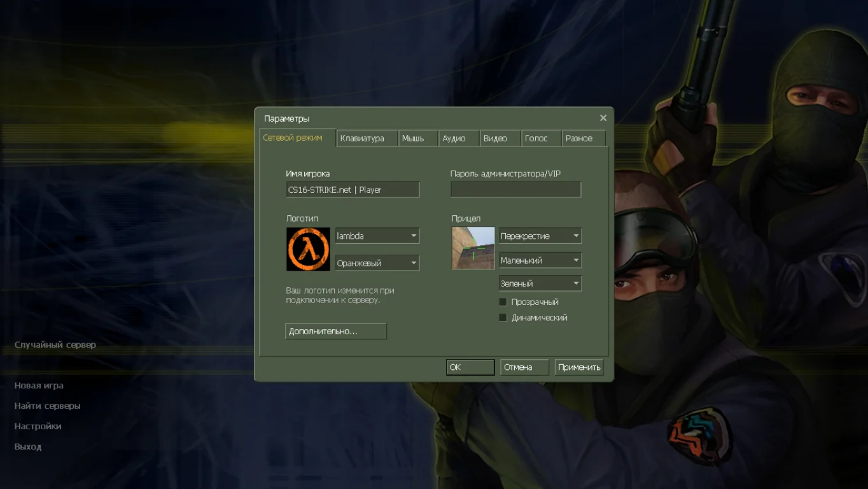
Task: Confirm settings with the OK button
Action: click(x=470, y=367)
